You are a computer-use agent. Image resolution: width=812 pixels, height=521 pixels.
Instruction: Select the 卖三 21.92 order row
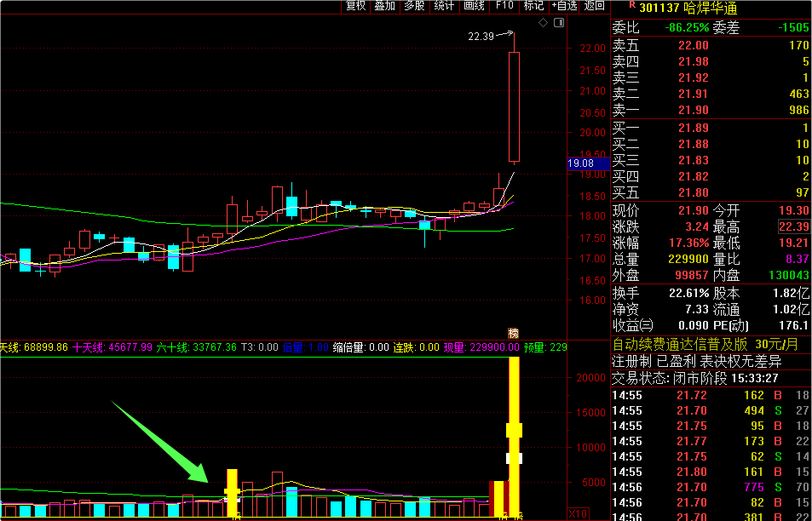711,77
